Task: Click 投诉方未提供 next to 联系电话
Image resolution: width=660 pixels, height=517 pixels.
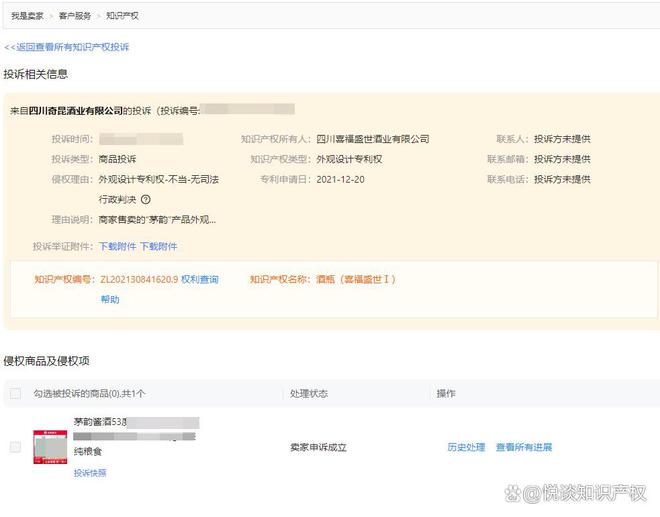Action: [x=562, y=179]
